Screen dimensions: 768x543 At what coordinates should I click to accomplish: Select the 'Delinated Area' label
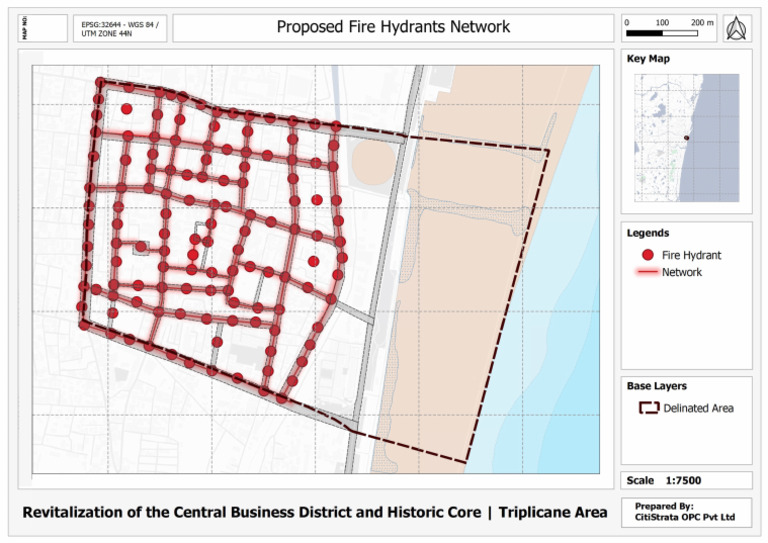click(698, 408)
